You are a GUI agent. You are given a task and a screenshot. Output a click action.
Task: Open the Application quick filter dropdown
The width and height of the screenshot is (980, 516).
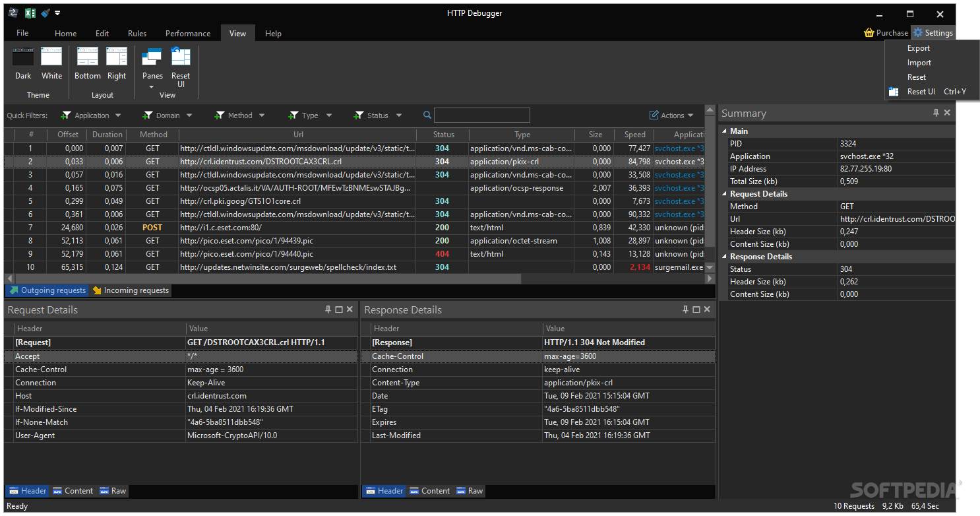pos(91,115)
